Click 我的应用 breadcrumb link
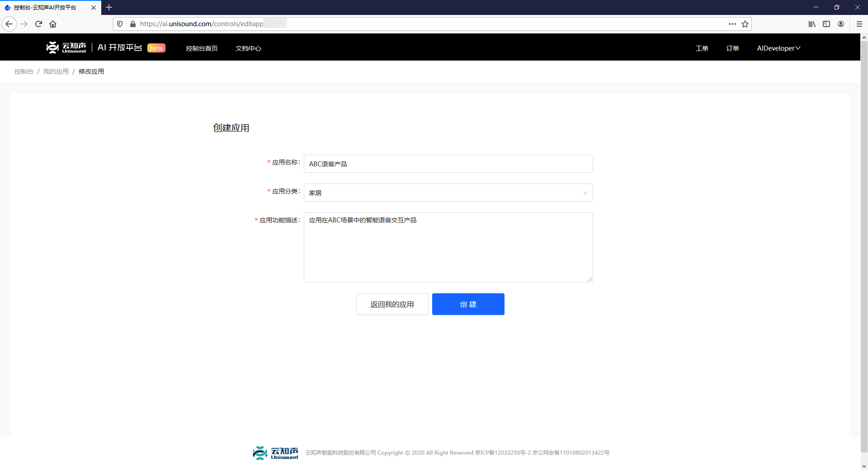This screenshot has height=470, width=868. 56,71
